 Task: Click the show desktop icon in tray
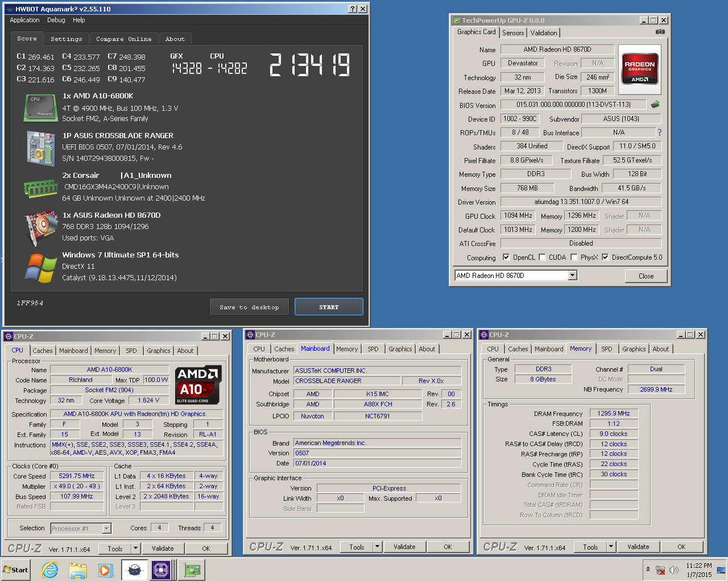click(721, 570)
